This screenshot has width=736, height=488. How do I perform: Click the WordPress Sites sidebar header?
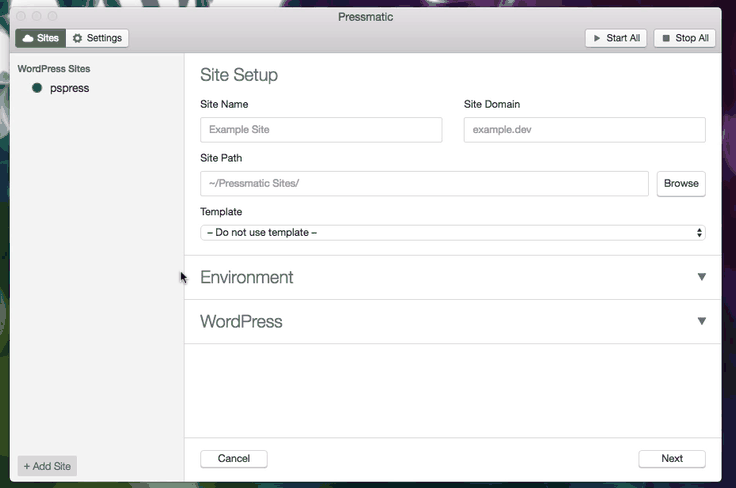click(x=54, y=69)
